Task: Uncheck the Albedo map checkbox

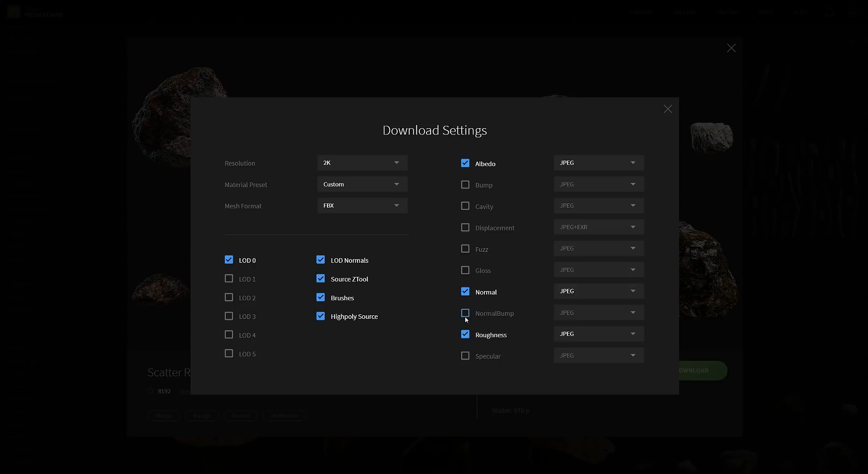Action: coord(465,163)
